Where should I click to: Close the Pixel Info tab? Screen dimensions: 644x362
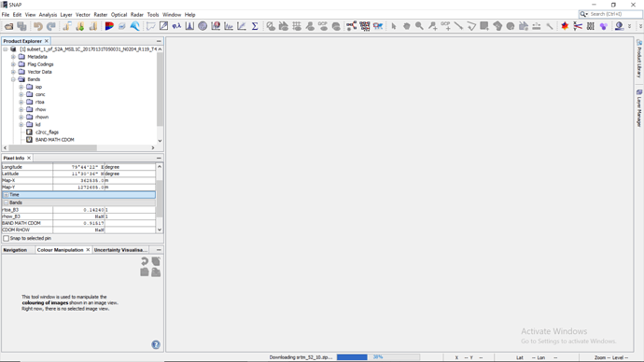tap(29, 158)
